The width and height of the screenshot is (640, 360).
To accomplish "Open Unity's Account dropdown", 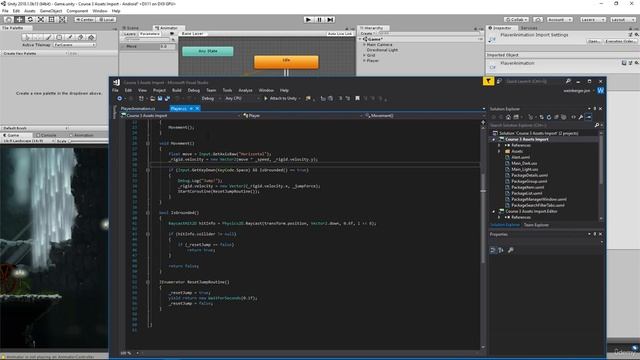I will (x=560, y=19).
